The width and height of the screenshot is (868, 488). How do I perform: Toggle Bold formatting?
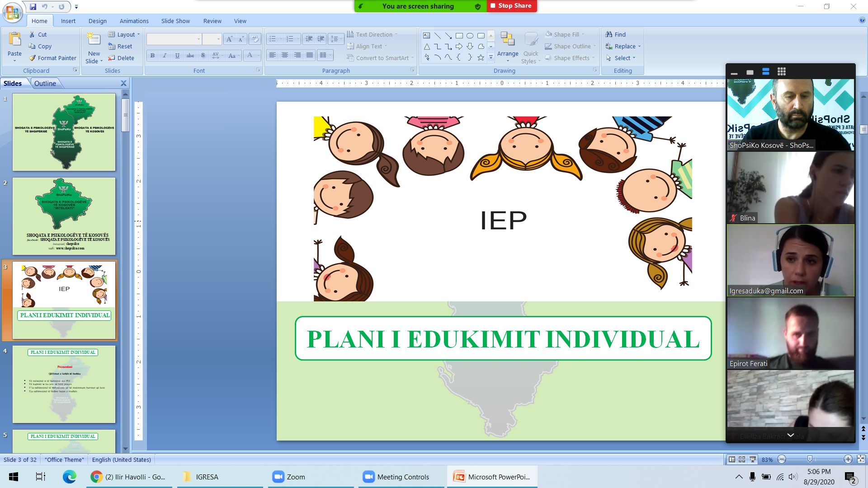[152, 56]
